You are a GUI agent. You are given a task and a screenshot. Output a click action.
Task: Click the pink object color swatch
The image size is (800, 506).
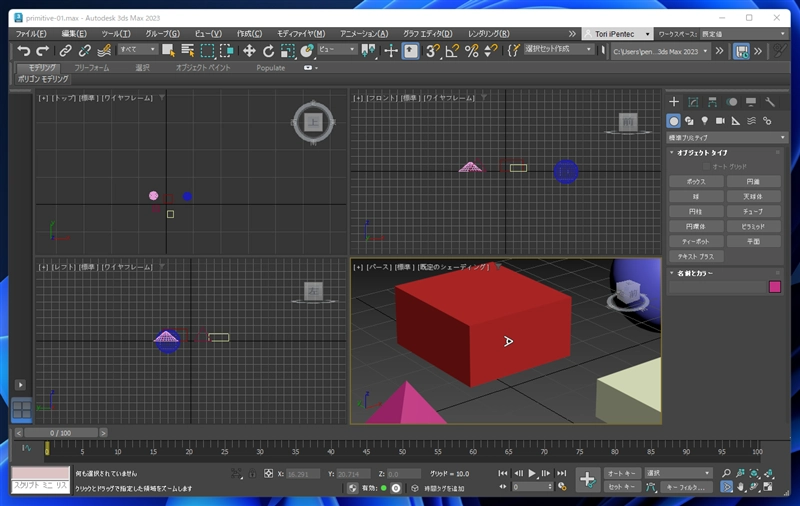[774, 287]
